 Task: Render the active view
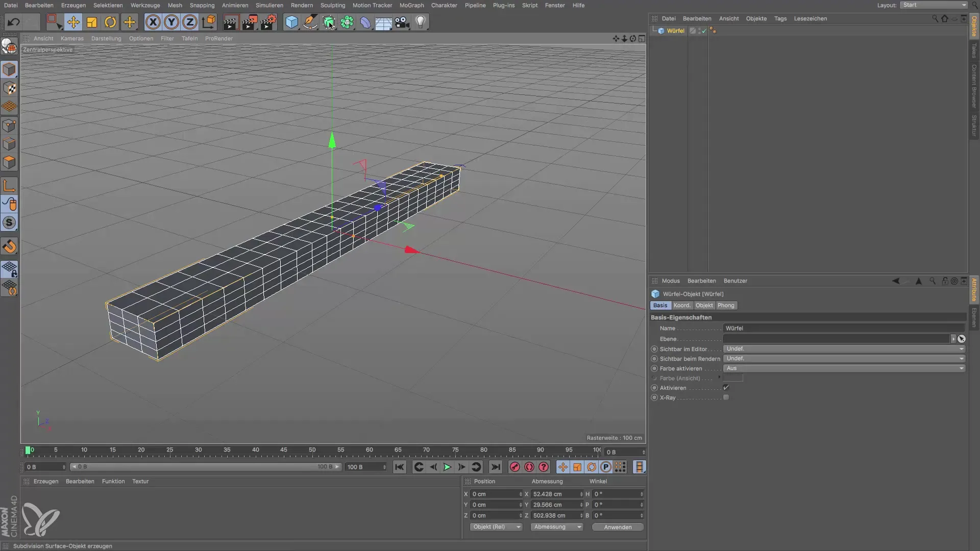coord(231,22)
